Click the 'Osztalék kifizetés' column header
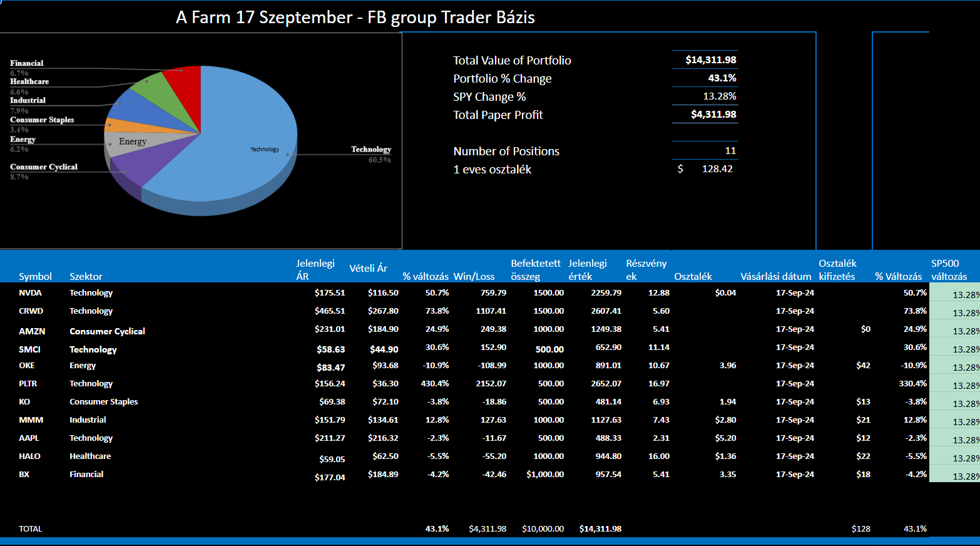This screenshot has height=546, width=980. (x=837, y=270)
